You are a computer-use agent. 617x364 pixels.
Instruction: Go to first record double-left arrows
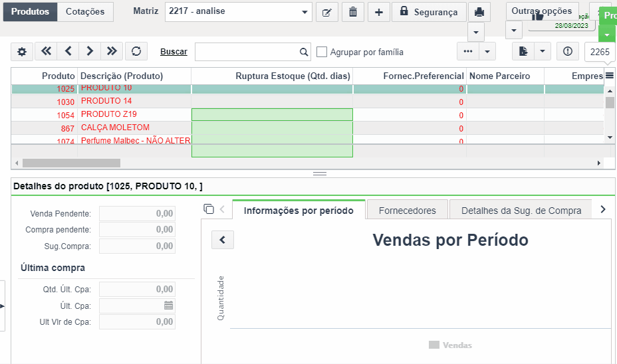click(46, 51)
